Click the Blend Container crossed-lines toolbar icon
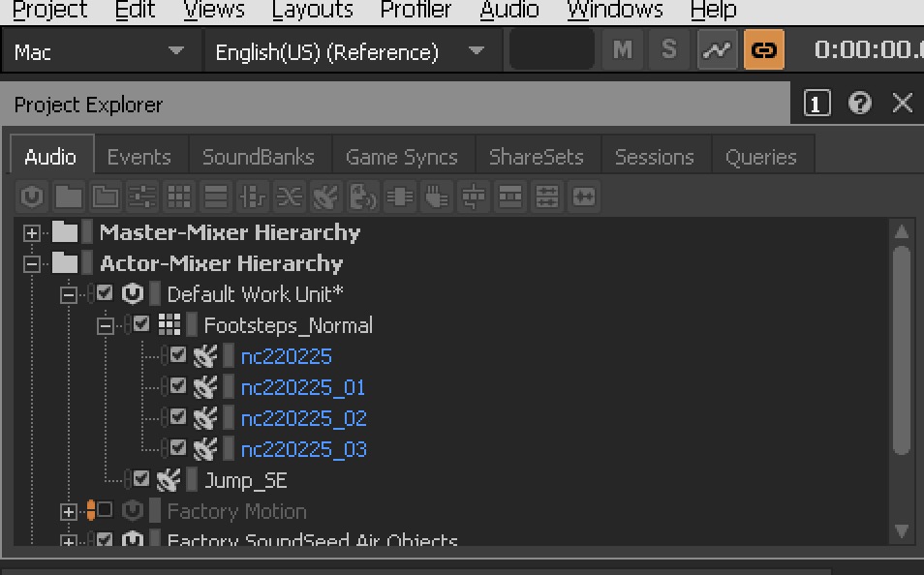924x575 pixels. [290, 197]
